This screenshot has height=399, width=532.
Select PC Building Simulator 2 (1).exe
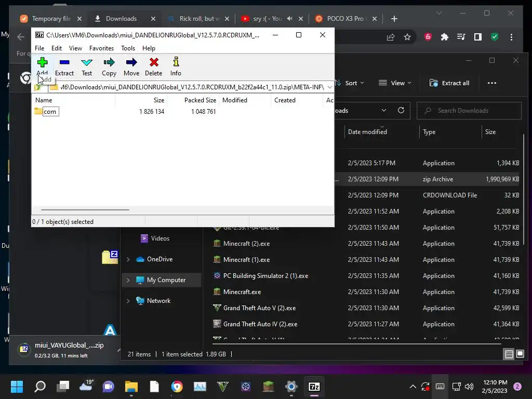tap(265, 276)
